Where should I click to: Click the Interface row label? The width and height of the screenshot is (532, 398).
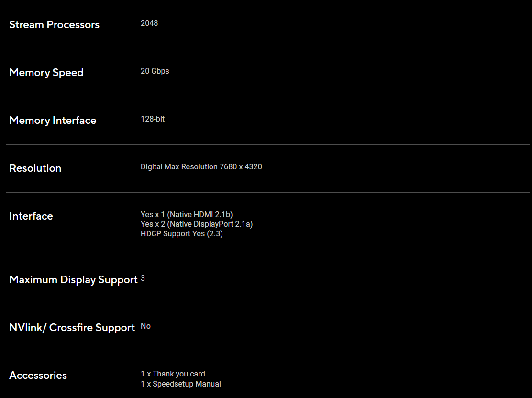pyautogui.click(x=31, y=216)
